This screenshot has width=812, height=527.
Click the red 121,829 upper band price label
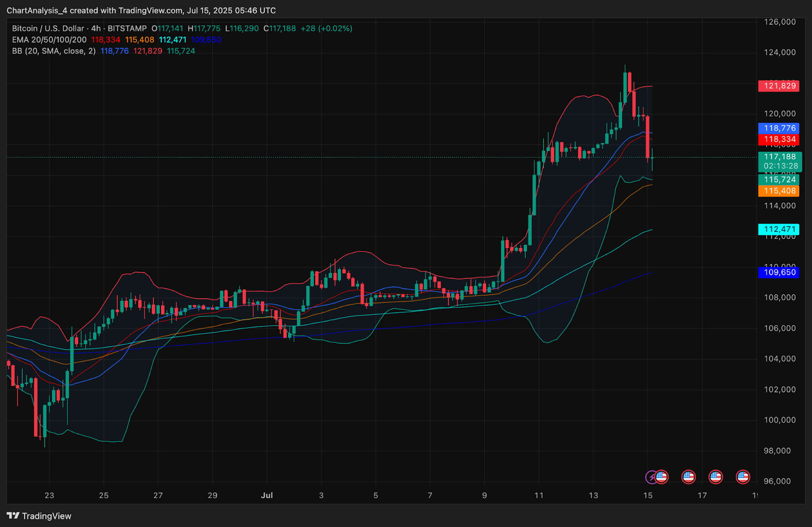click(x=779, y=86)
